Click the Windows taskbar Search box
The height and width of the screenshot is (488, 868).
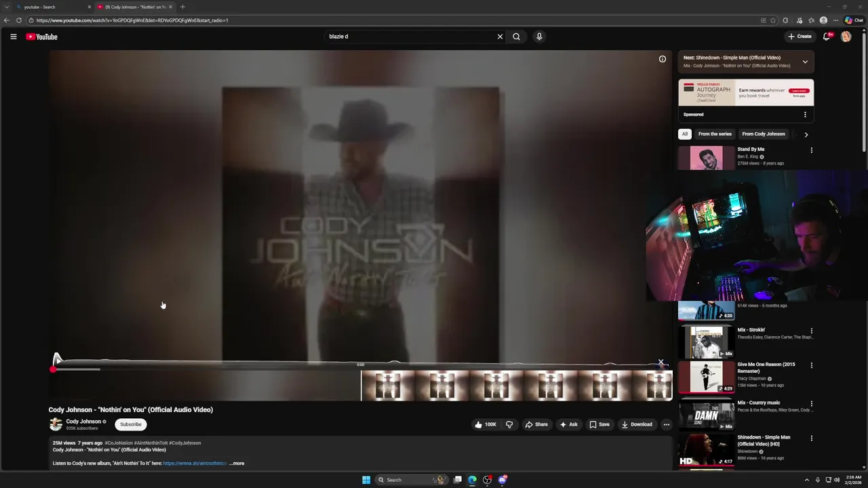(412, 480)
